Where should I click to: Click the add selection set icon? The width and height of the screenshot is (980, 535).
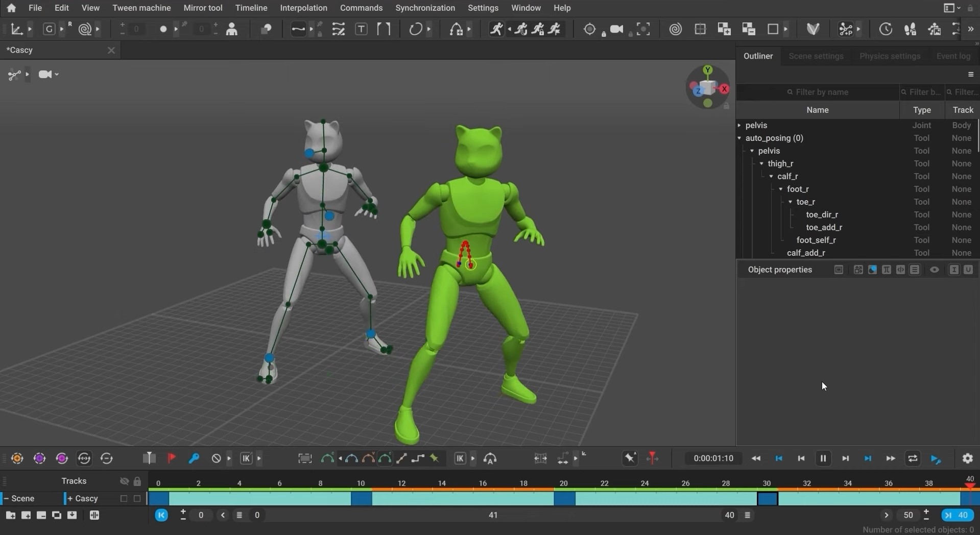click(724, 29)
